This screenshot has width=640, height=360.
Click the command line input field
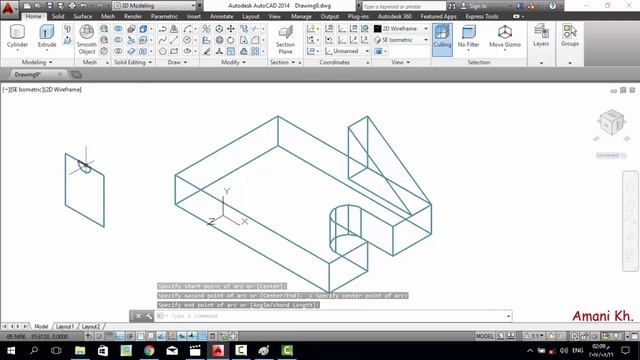[x=333, y=316]
